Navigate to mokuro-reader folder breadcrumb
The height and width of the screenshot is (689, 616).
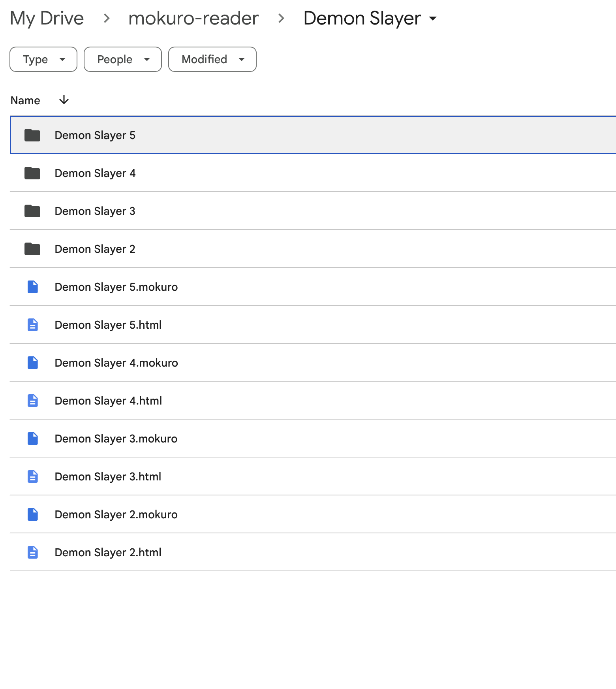[193, 18]
